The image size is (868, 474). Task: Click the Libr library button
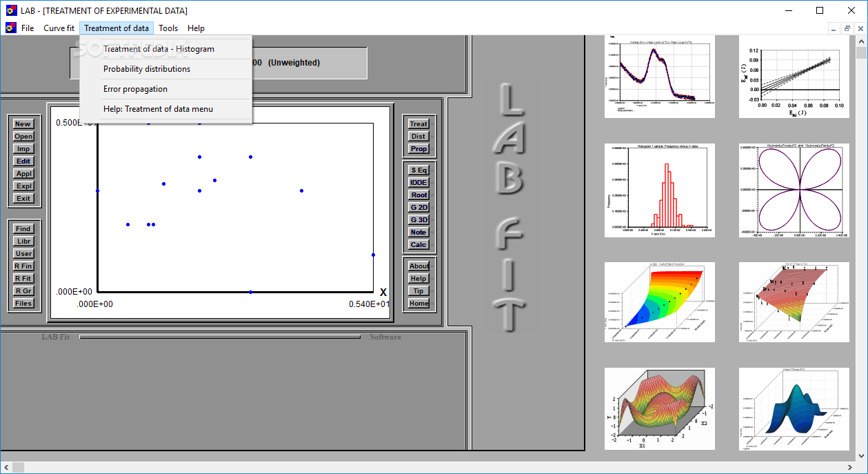click(23, 241)
